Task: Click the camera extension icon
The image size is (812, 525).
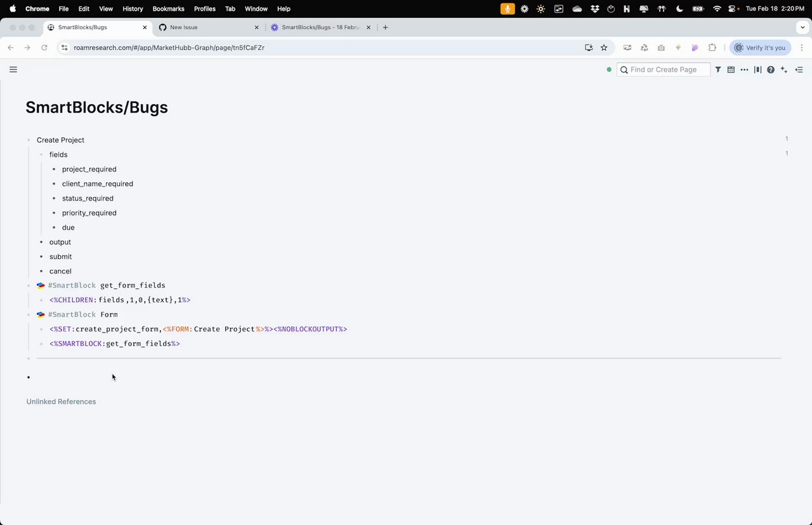Action: point(661,48)
